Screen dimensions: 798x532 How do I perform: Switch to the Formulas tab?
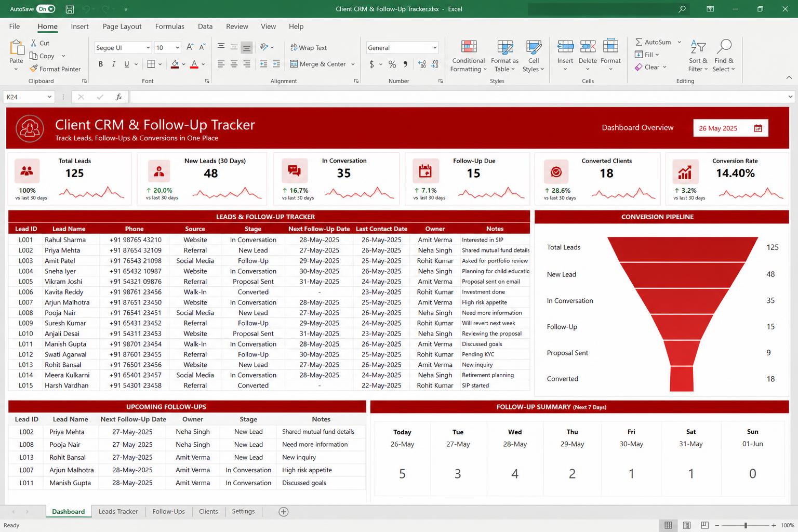pos(169,26)
